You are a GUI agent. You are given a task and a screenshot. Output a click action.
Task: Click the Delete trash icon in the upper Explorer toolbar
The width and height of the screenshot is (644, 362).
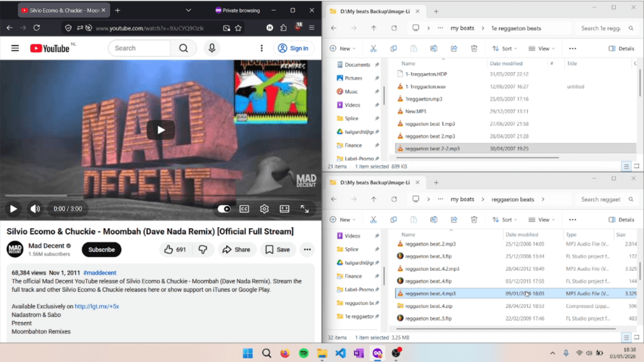(x=474, y=48)
